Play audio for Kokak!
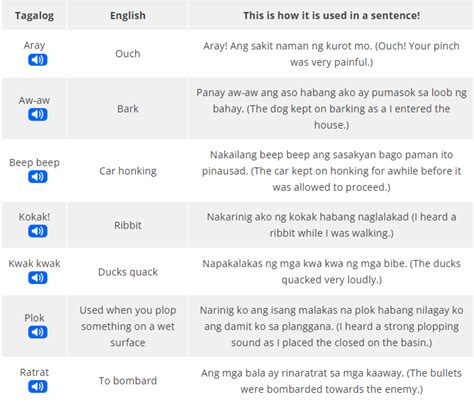 click(x=38, y=231)
